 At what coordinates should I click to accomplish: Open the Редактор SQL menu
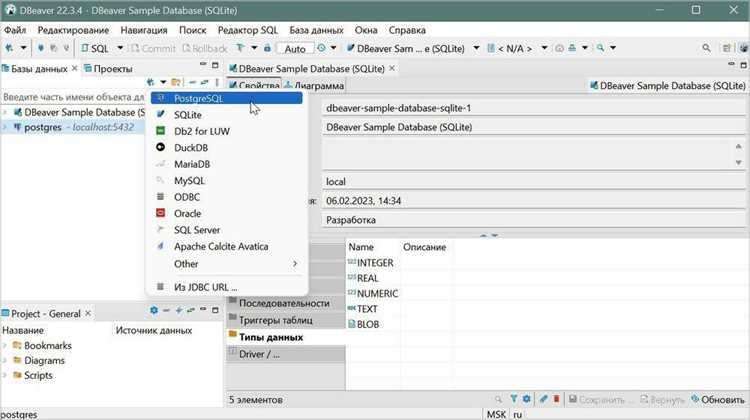point(247,30)
